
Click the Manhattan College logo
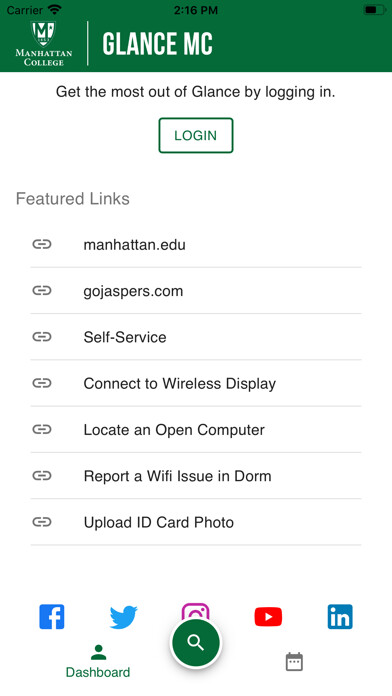coord(44,43)
